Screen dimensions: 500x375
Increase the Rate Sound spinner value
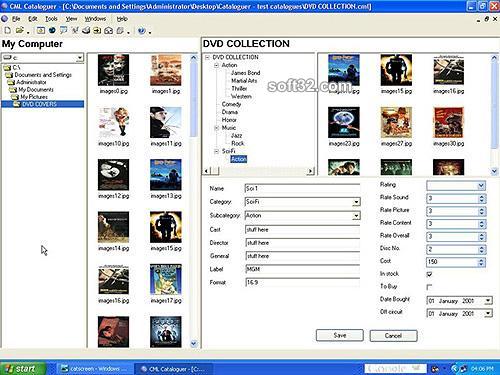481,196
